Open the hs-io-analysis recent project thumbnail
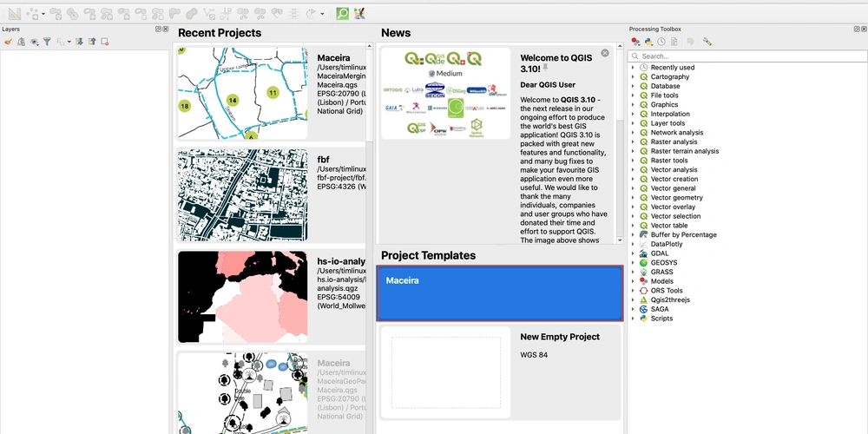868x434 pixels. pos(242,297)
